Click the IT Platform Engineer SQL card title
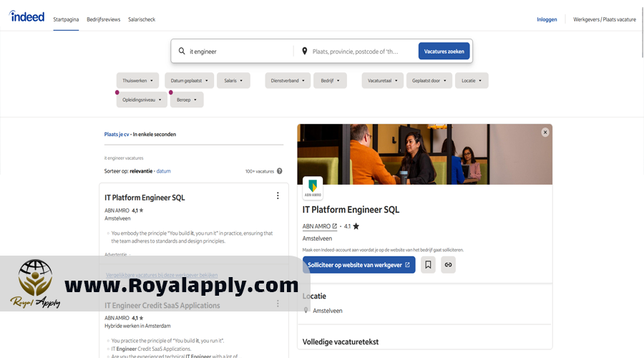The height and width of the screenshot is (358, 644). click(x=145, y=198)
